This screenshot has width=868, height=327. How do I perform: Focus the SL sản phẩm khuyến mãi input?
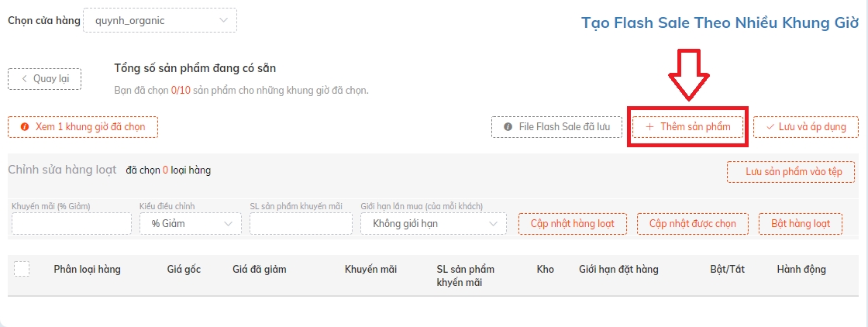coord(301,223)
